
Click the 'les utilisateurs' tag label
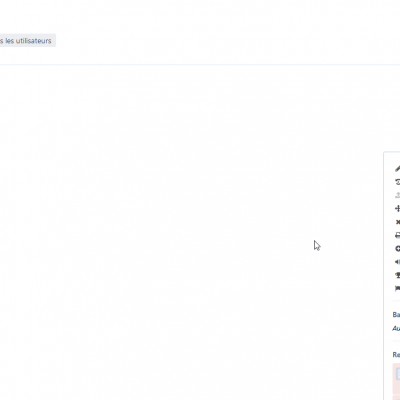pyautogui.click(x=27, y=41)
